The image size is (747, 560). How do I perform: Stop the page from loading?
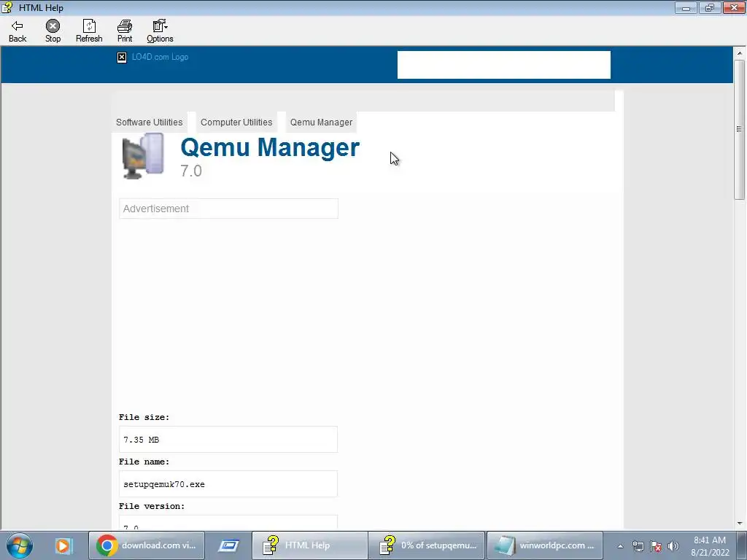53,31
